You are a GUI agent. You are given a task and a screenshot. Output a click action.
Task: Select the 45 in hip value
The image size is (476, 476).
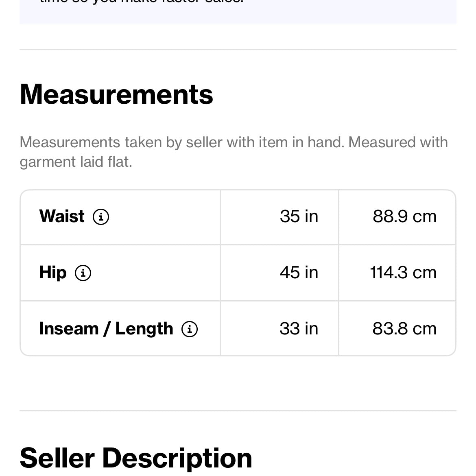[299, 273]
